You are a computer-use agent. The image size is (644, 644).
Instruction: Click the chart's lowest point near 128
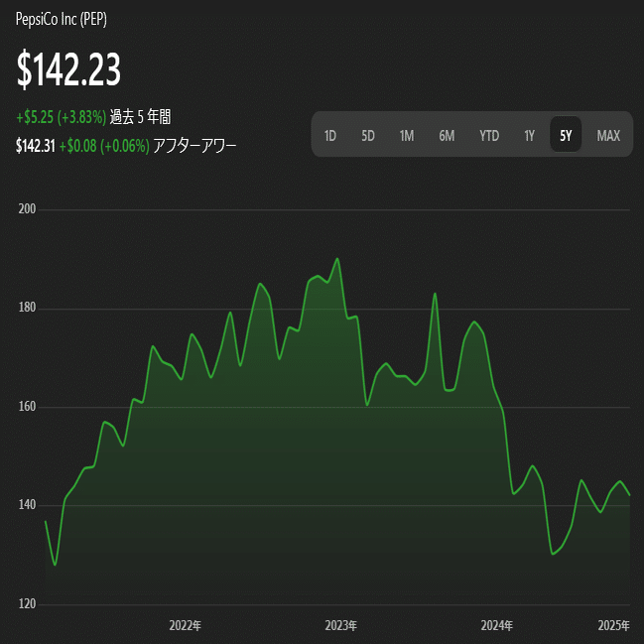[x=55, y=566]
